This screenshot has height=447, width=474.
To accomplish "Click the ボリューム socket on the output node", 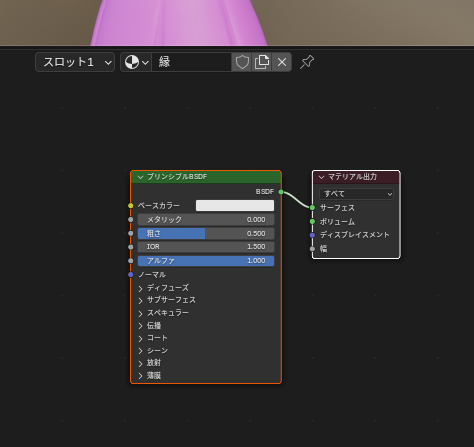I will point(312,221).
